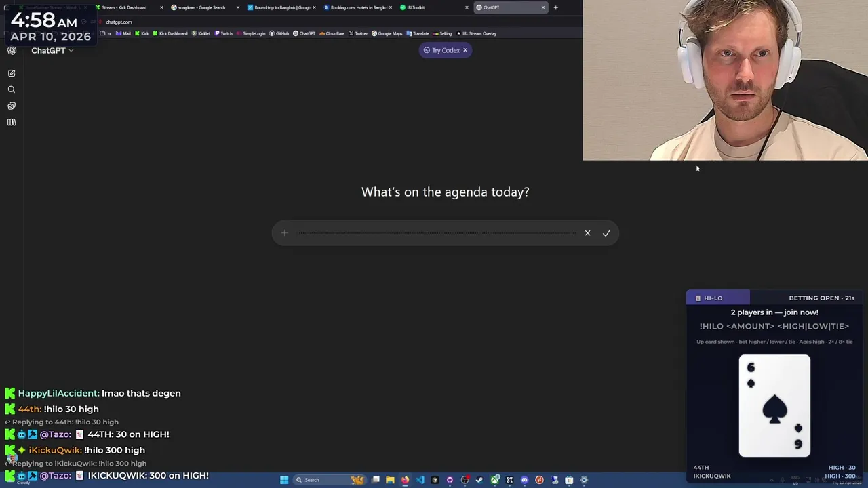
Task: Open the Twitter bookmark
Action: tap(358, 33)
